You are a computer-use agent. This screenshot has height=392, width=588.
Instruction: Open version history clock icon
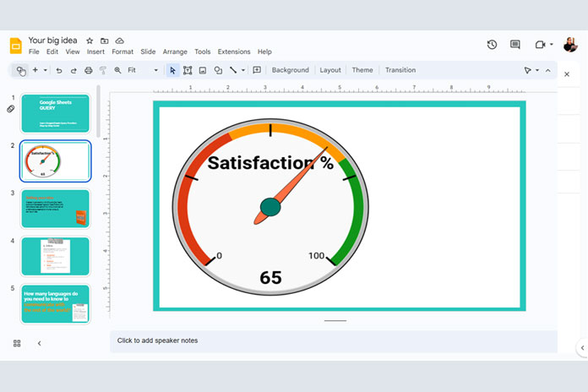tap(493, 45)
